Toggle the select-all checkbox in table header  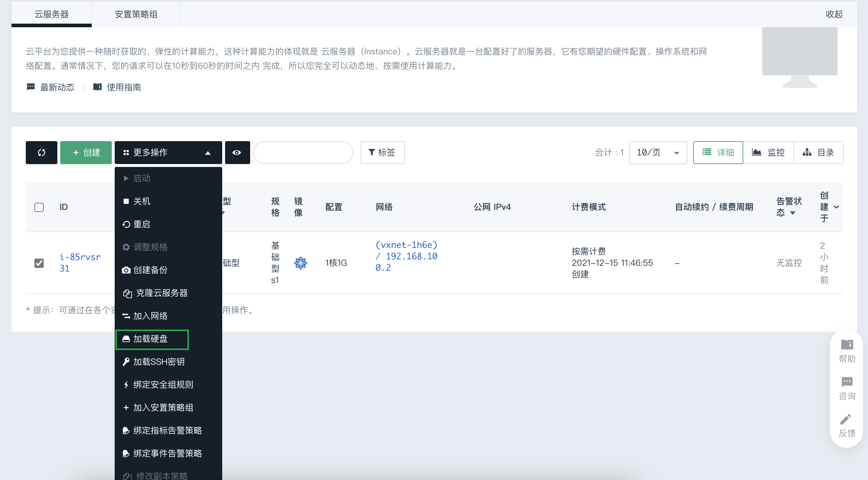pyautogui.click(x=39, y=207)
